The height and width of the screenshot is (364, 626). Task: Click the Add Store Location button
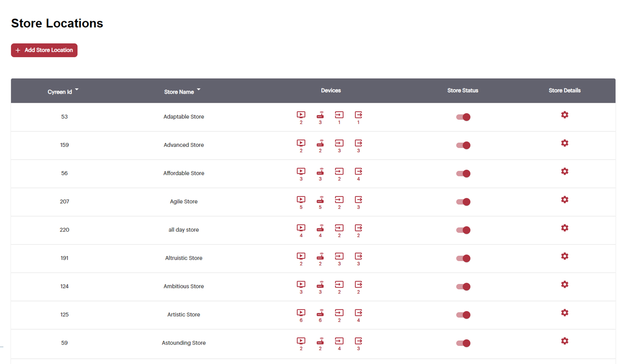[x=44, y=50]
